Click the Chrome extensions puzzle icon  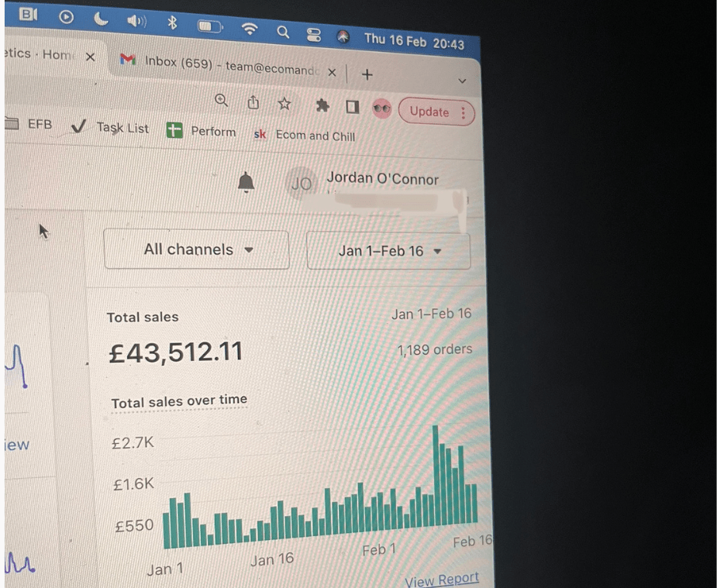[322, 106]
